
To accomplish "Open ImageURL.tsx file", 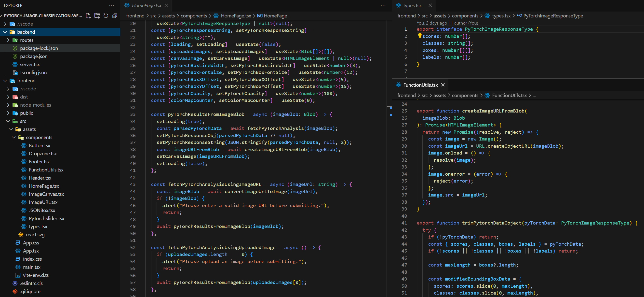I will coord(60,202).
